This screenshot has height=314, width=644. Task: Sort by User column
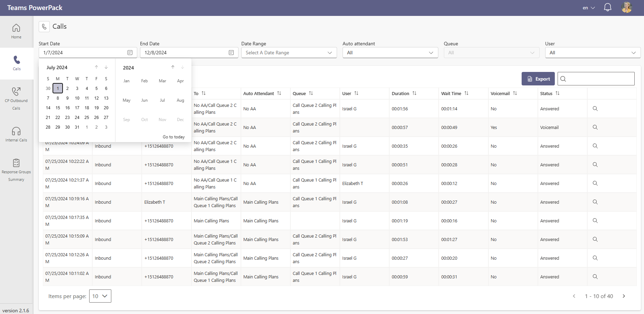pos(356,93)
